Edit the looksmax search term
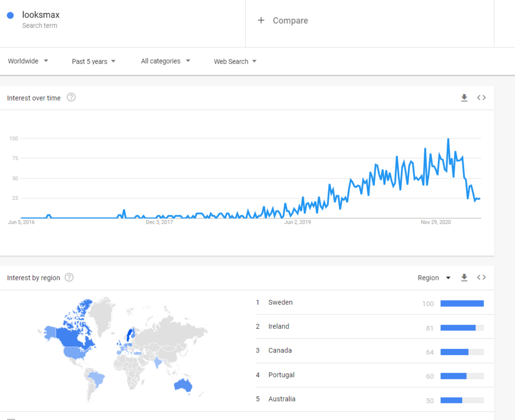This screenshot has width=515, height=420. click(41, 15)
